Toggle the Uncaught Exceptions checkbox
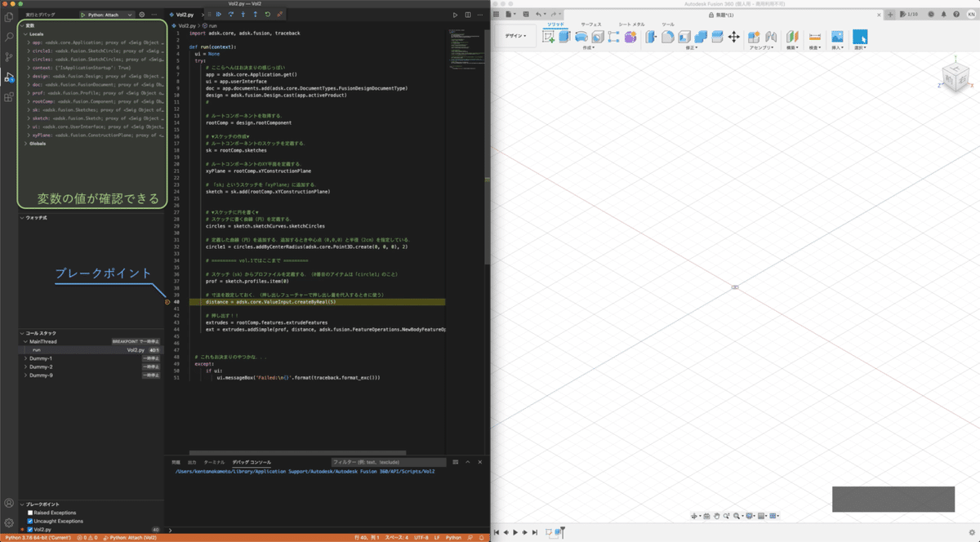Viewport: 980px width, 542px height. (30, 521)
